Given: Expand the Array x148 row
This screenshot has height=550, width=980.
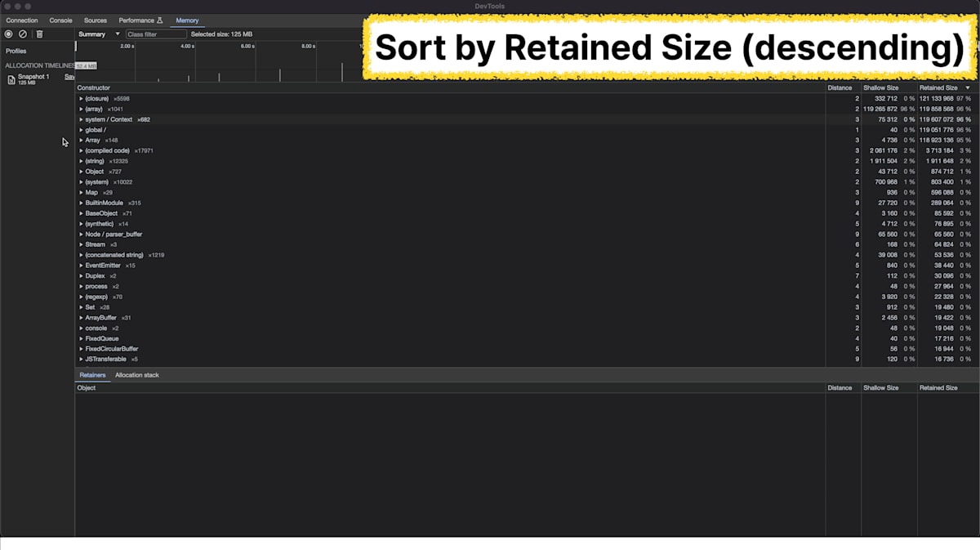Looking at the screenshot, I should (81, 140).
